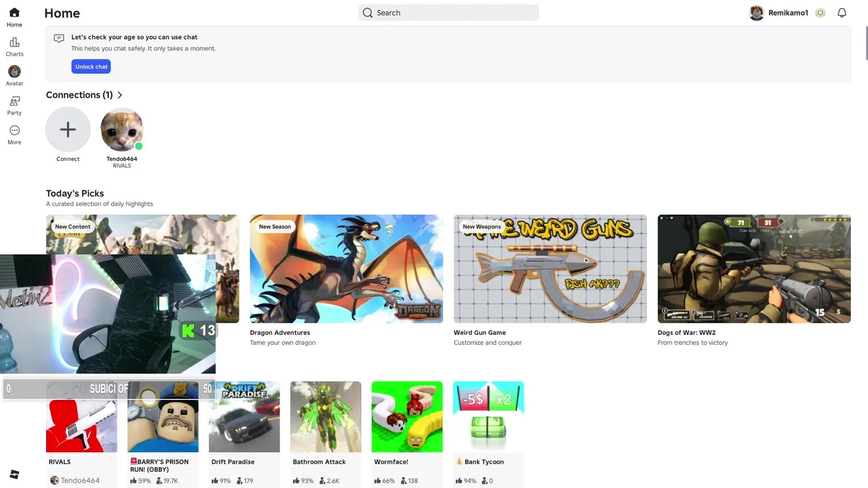
Task: Open the Wormface! game tile
Action: pos(407,417)
